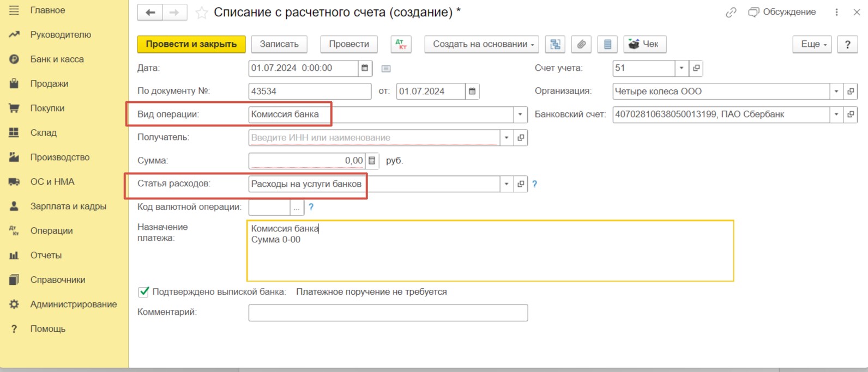
Task: Toggle Подтверждено выпиской банка checkbox
Action: tap(143, 292)
